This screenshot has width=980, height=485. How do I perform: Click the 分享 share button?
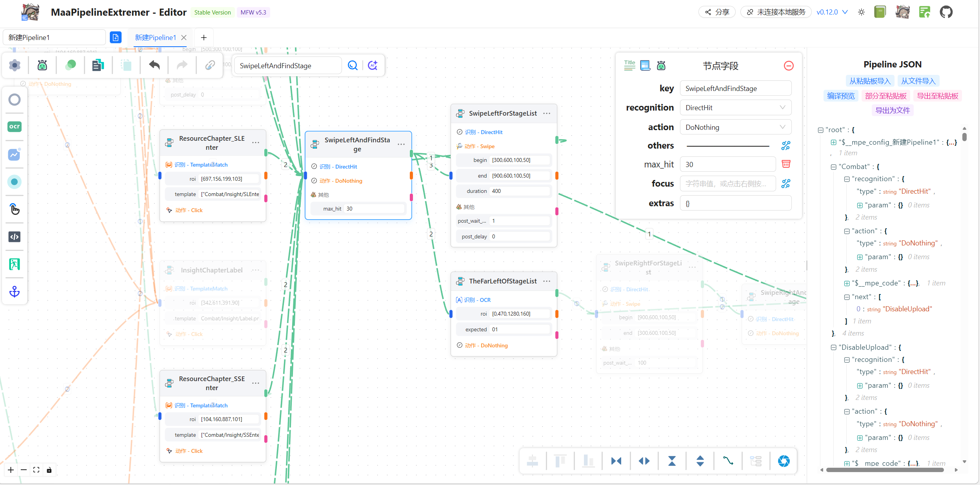point(717,12)
